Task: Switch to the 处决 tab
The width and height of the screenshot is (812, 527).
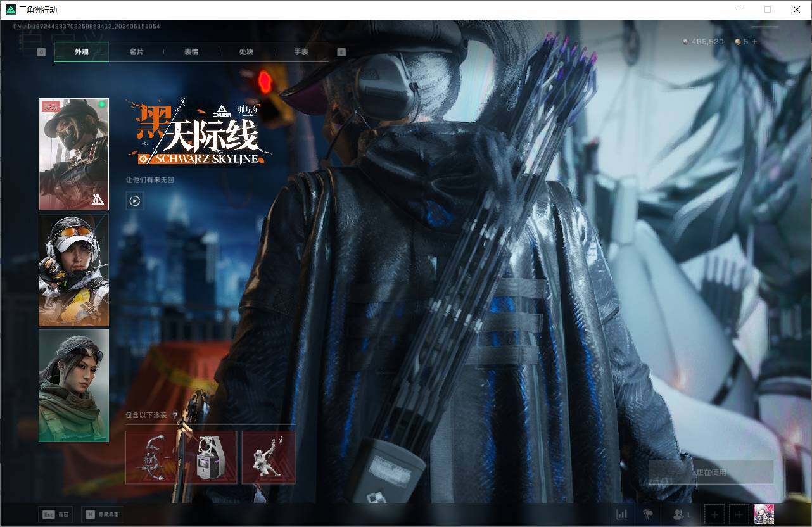Action: [x=246, y=52]
